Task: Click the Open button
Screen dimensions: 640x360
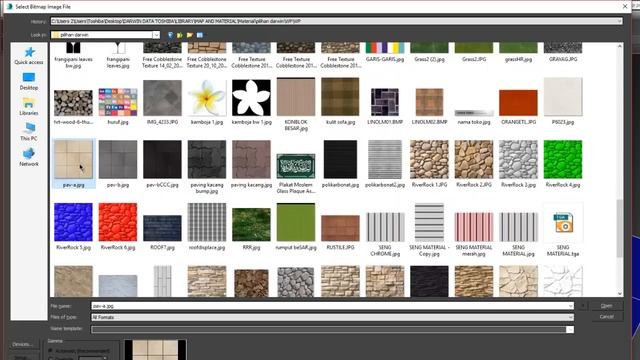Action: pos(607,306)
